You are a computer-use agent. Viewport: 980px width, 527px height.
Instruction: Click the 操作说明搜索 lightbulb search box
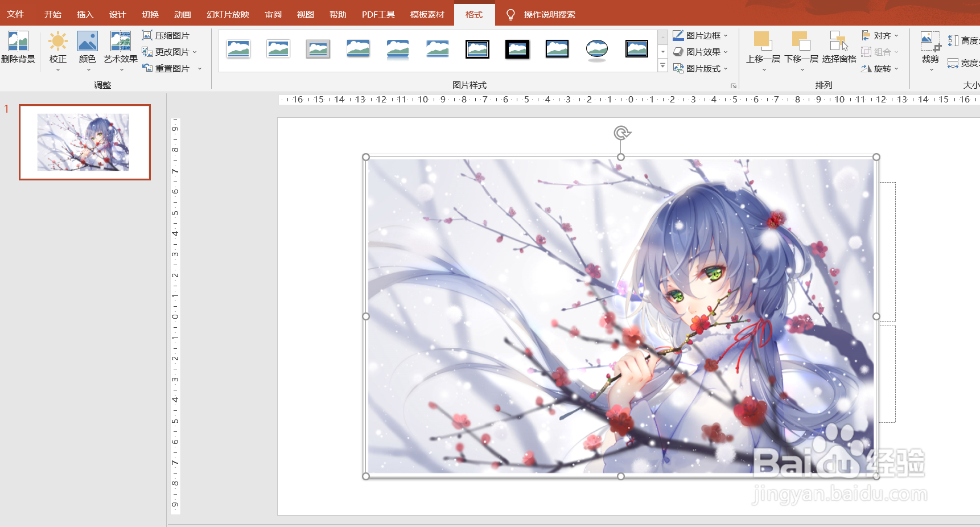coord(541,14)
